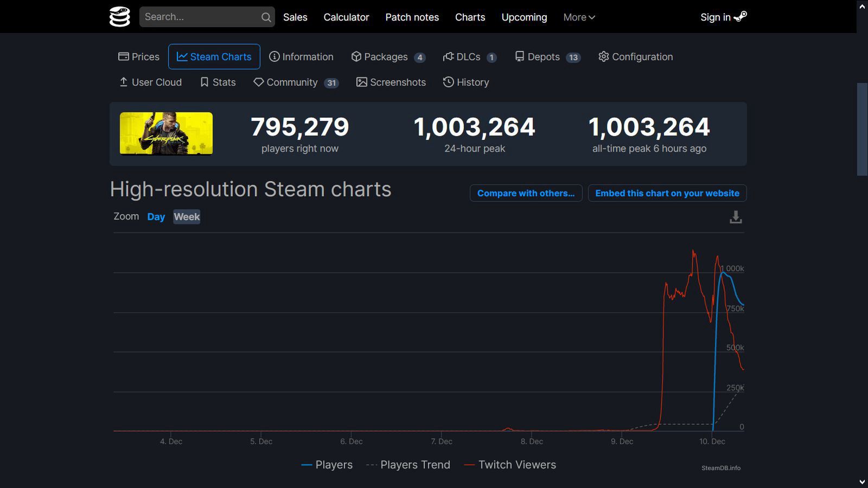868x488 pixels.
Task: Open the Calculator page
Action: coord(346,17)
